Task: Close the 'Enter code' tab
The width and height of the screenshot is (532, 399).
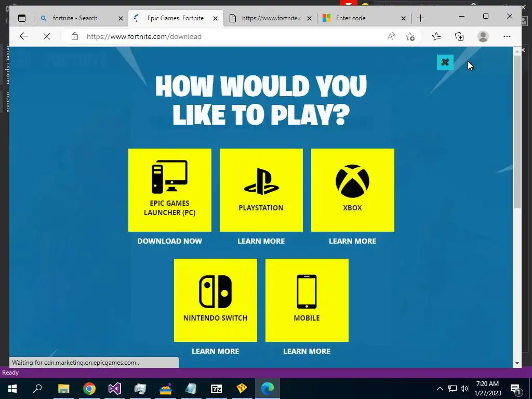Action: click(x=403, y=18)
